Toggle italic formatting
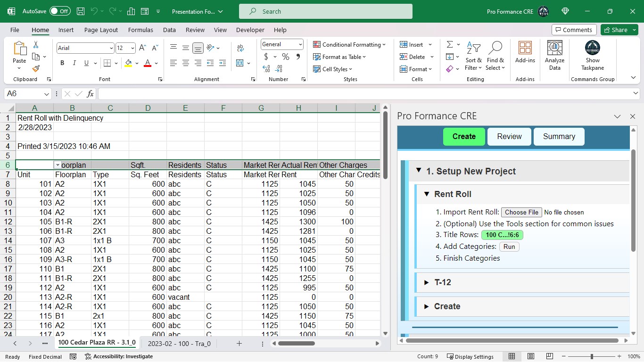Screen dimensions: 644x362 pyautogui.click(x=74, y=63)
